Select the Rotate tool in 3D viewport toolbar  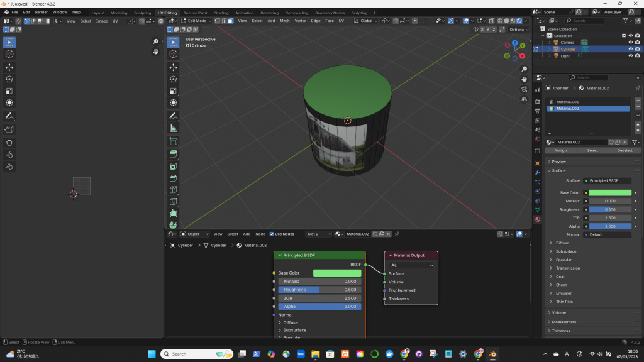[x=173, y=79]
